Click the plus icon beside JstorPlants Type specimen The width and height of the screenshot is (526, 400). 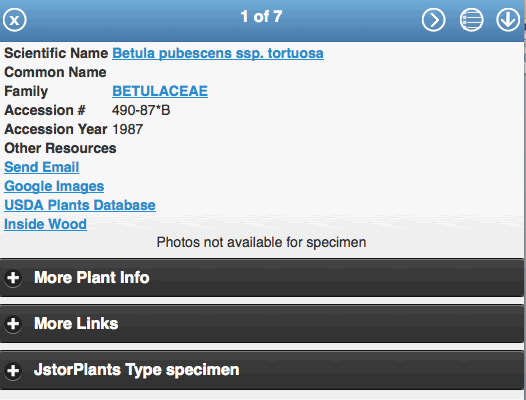13,370
